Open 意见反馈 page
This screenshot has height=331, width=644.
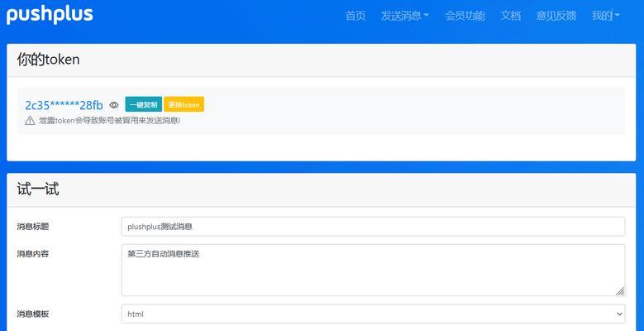coord(556,16)
